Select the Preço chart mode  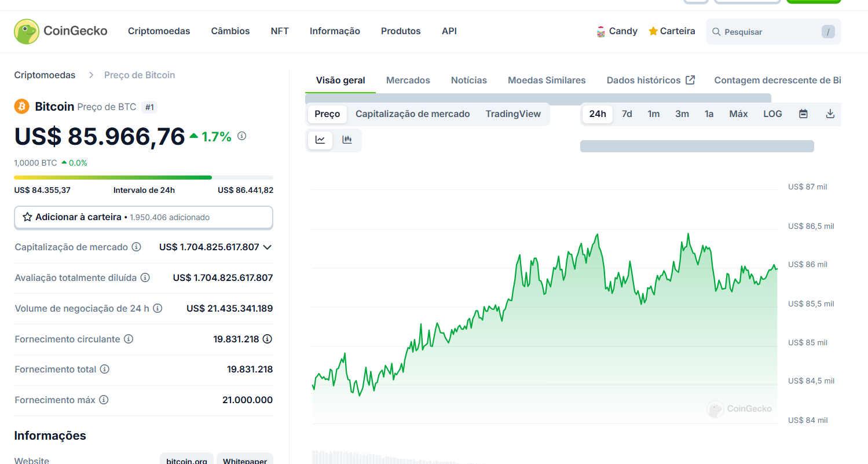327,114
